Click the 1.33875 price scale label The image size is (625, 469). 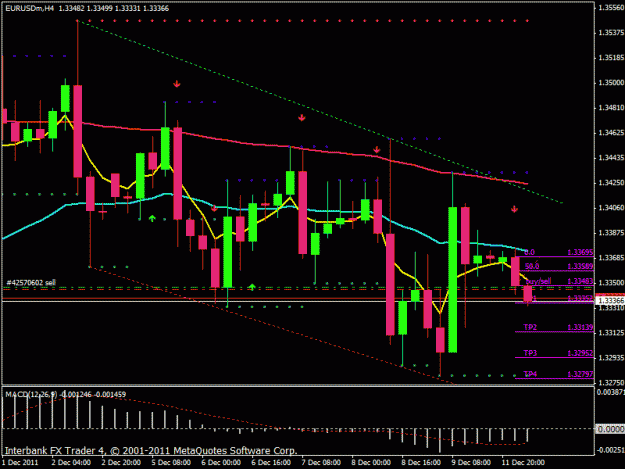(611, 233)
